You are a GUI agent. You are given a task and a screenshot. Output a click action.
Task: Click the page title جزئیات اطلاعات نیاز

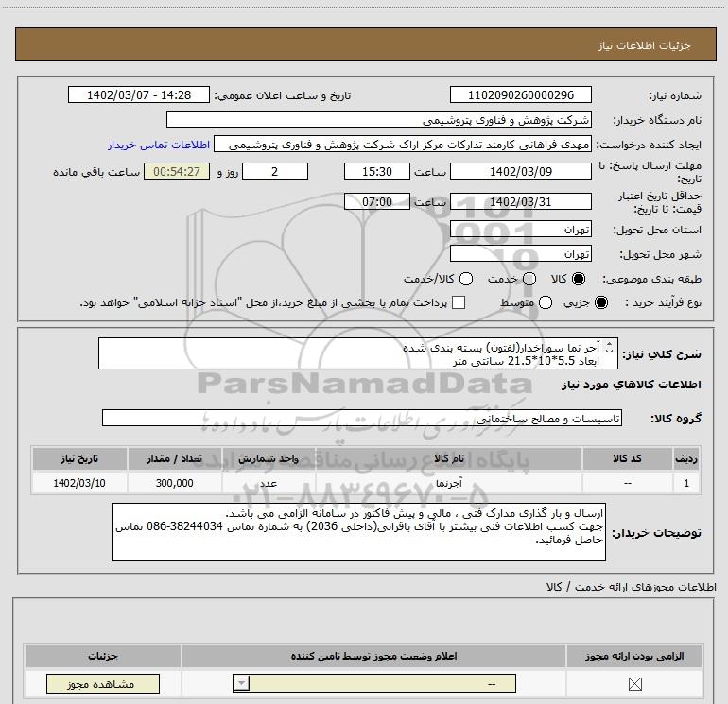click(645, 45)
